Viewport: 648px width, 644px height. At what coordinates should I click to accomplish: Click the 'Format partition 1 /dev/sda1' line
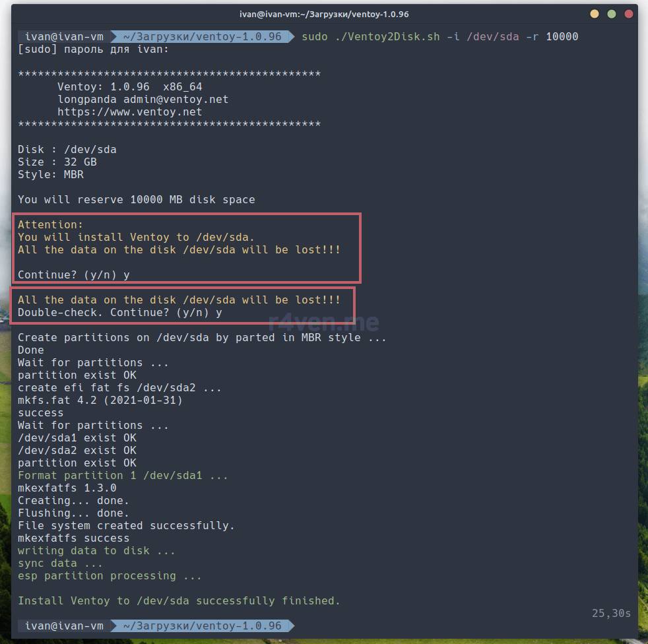tap(123, 476)
